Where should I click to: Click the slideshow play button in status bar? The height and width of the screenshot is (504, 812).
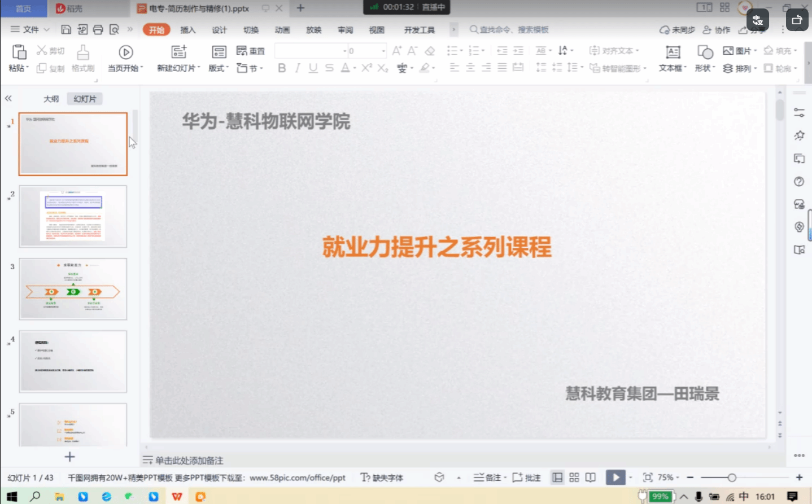[615, 477]
